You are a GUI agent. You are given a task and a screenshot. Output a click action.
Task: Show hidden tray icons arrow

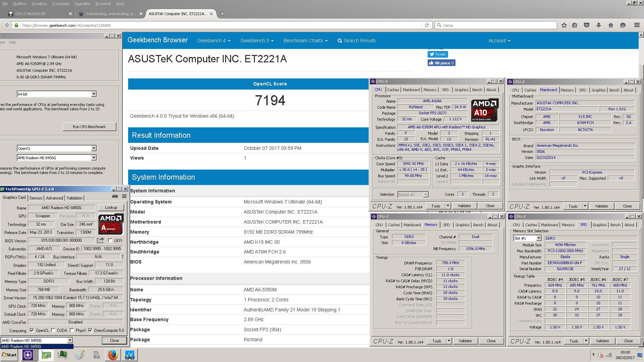[593, 355]
